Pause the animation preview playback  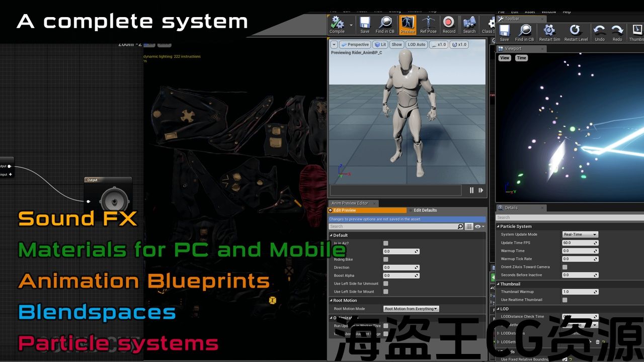click(x=471, y=190)
